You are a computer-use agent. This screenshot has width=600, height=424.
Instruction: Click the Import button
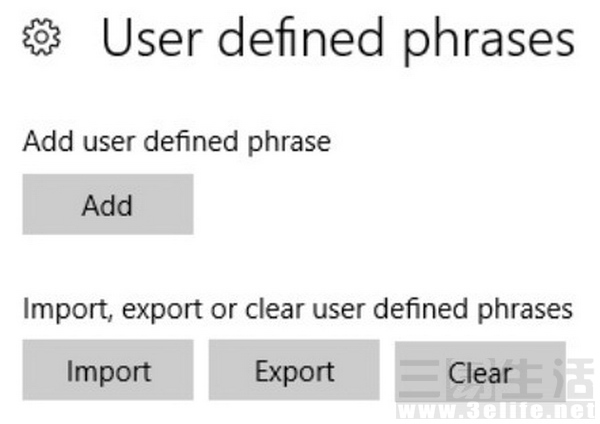point(108,372)
